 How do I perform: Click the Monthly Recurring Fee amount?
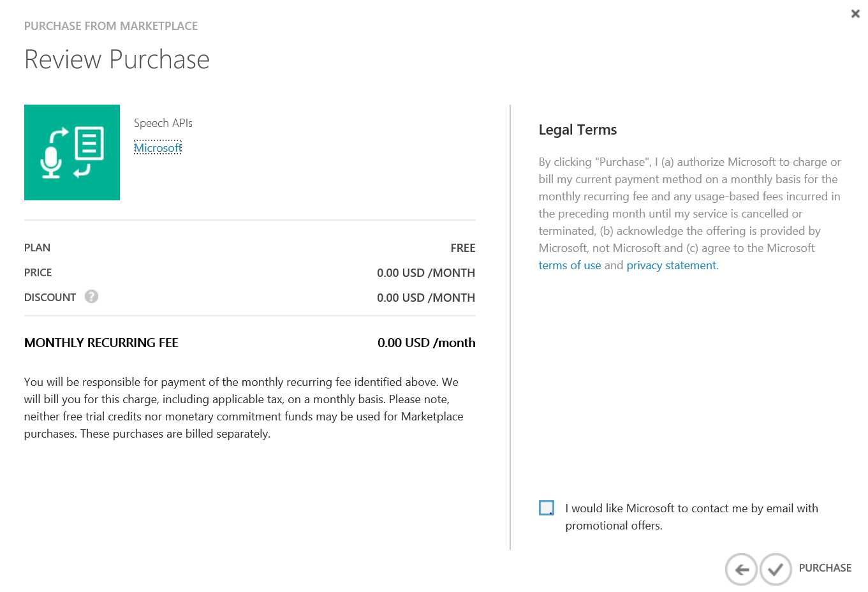click(x=426, y=343)
